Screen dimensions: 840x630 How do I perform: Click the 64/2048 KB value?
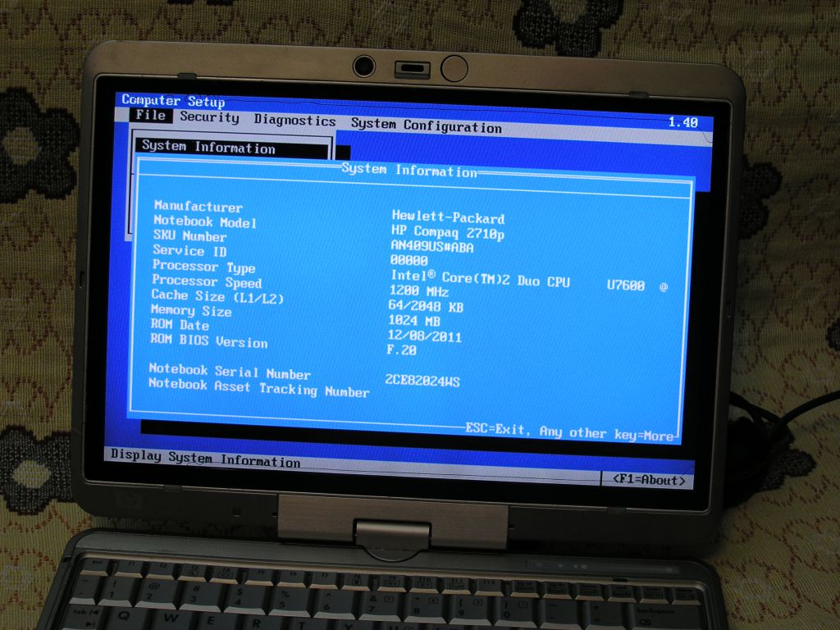[x=426, y=306]
